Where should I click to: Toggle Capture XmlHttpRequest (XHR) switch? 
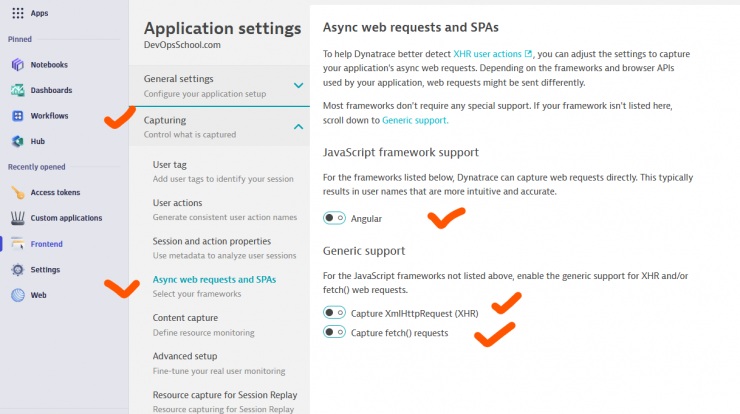coord(334,313)
